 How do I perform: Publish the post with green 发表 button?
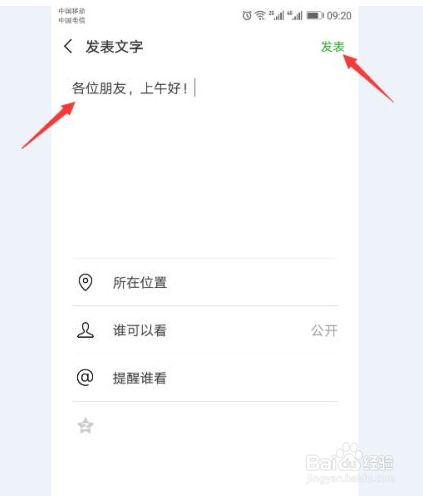(x=332, y=47)
